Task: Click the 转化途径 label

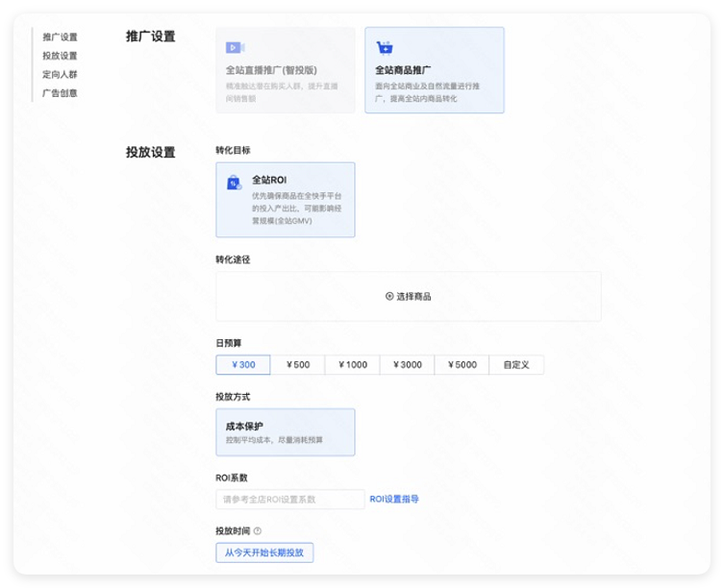Action: coord(233,259)
